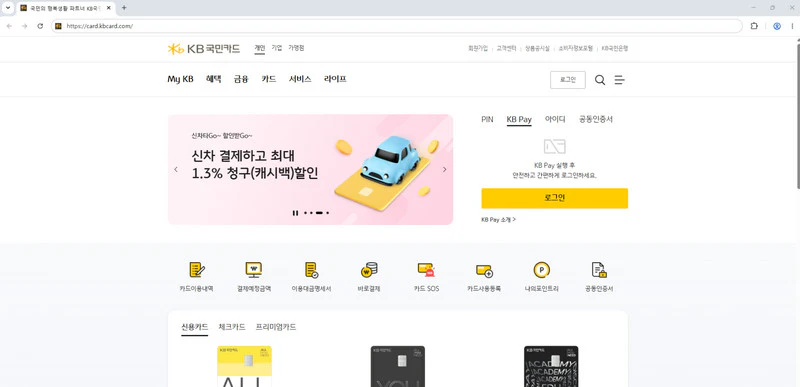Viewport: 800px width, 387px height.
Task: Show the previous banner slide arrow
Action: (176, 169)
